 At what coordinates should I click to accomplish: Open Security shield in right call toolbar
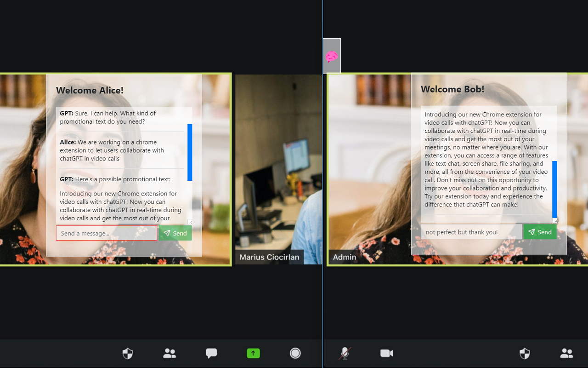[525, 353]
